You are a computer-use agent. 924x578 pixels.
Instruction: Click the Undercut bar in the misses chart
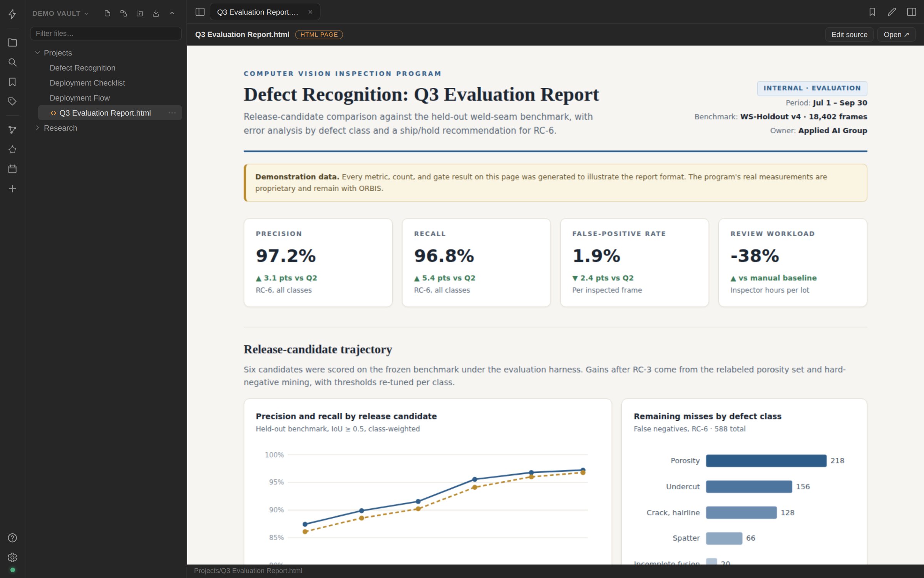[x=749, y=486]
